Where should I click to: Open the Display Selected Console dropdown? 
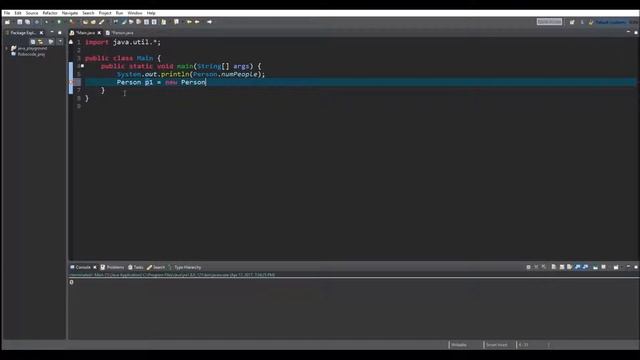(x=604, y=267)
